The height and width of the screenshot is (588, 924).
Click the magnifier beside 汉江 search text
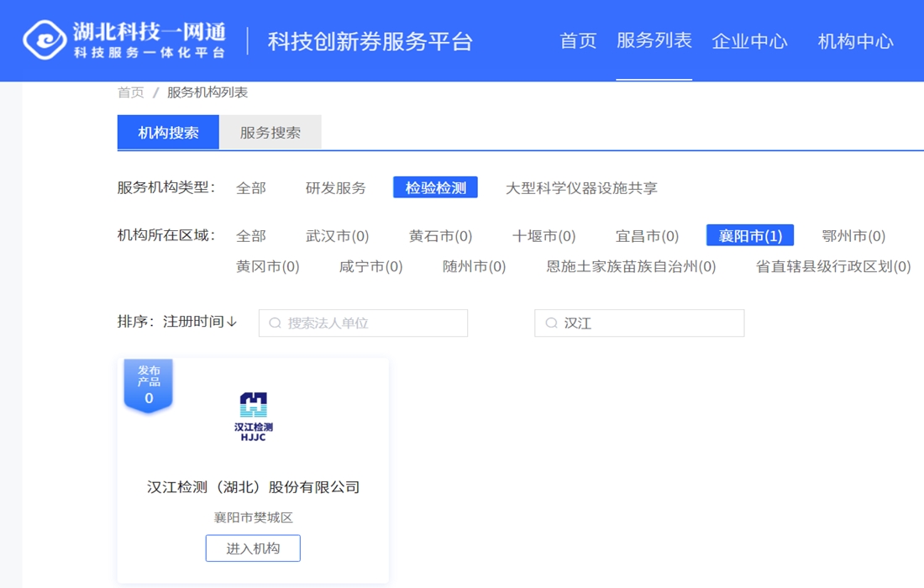[551, 323]
